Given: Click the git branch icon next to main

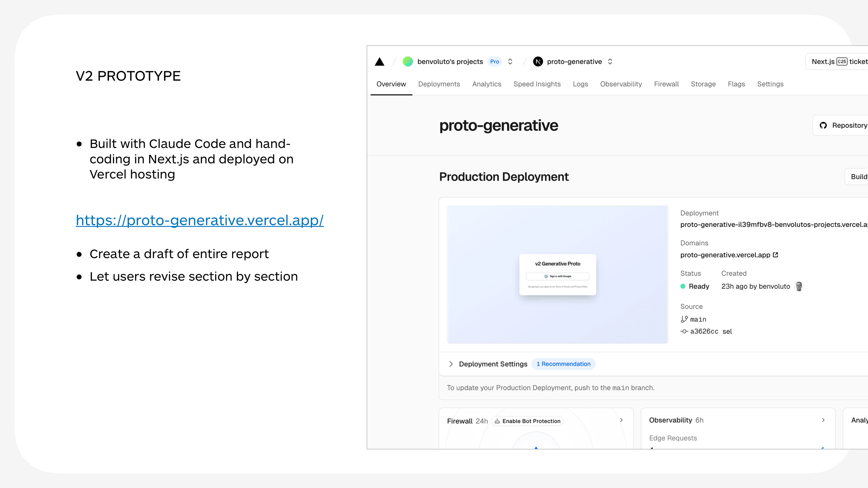Looking at the screenshot, I should (x=684, y=319).
